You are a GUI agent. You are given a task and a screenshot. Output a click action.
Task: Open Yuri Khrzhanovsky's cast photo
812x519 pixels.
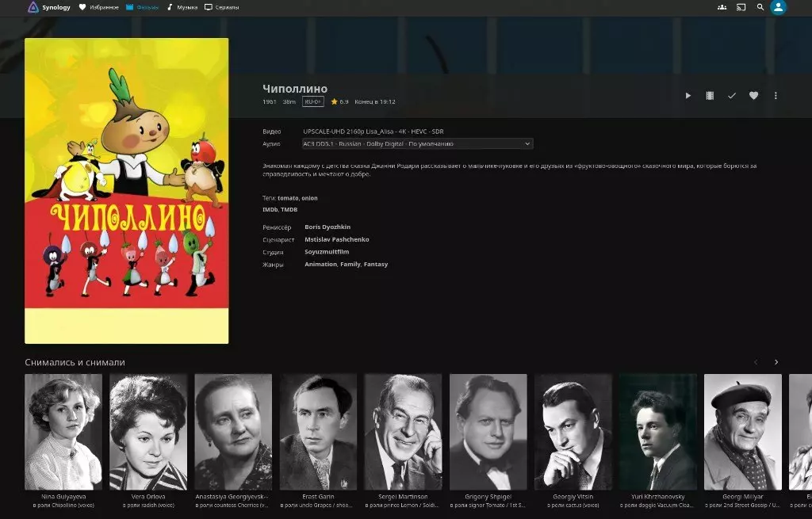(657, 432)
